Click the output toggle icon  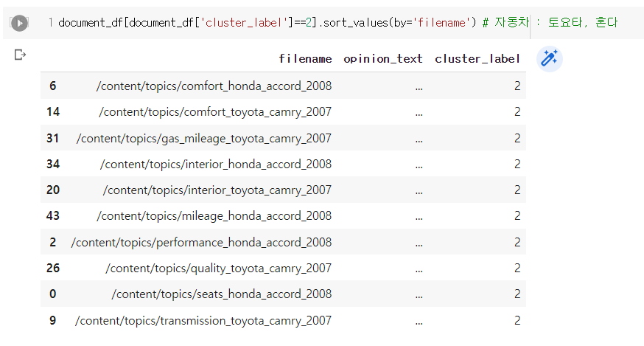[20, 55]
